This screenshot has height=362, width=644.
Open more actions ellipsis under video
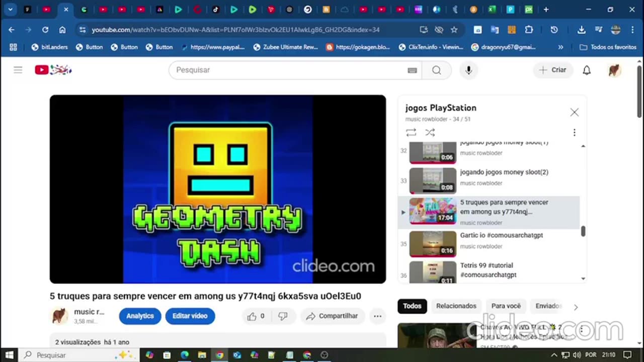click(x=377, y=316)
